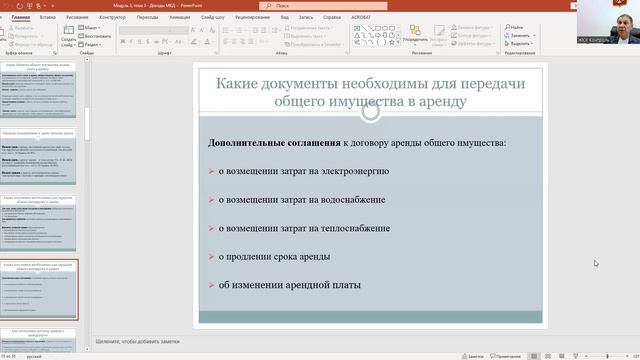Open the Выделить select dropdown
Image resolution: width=640 pixels, height=360 pixels.
pyautogui.click(x=519, y=44)
